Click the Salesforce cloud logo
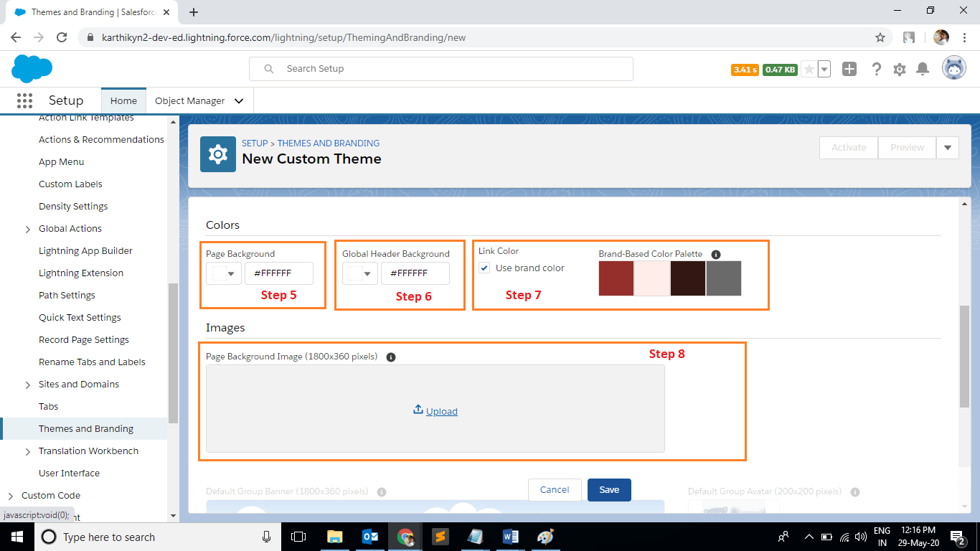Viewport: 980px width, 551px height. pos(31,68)
